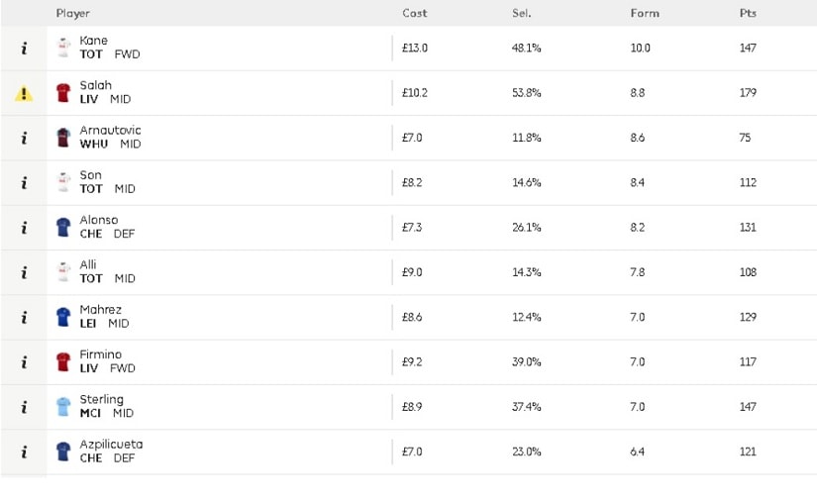The image size is (817, 504).
Task: Select the Salah player name
Action: point(95,85)
